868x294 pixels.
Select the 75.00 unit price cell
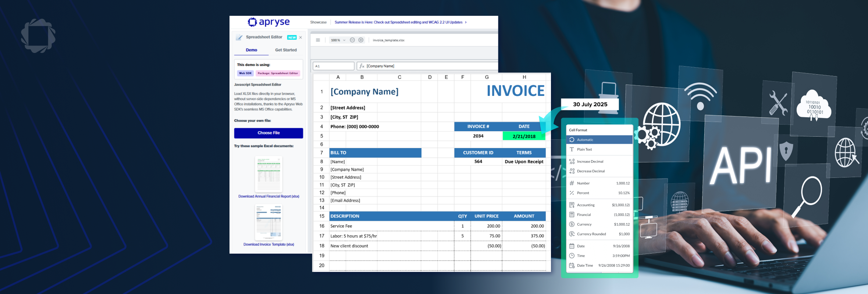coord(487,236)
